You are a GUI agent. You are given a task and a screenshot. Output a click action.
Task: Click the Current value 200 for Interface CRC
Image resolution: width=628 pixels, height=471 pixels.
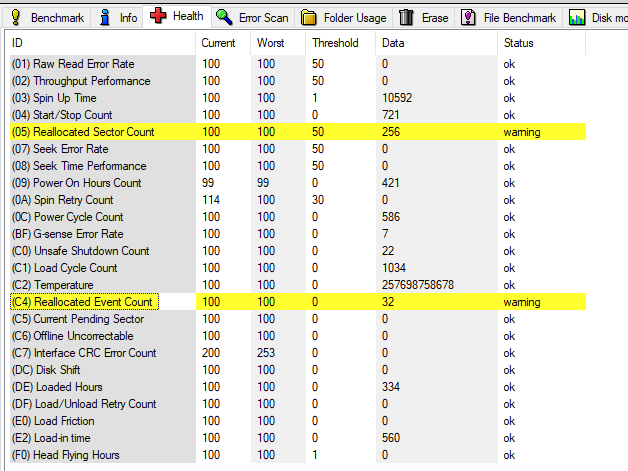point(211,353)
